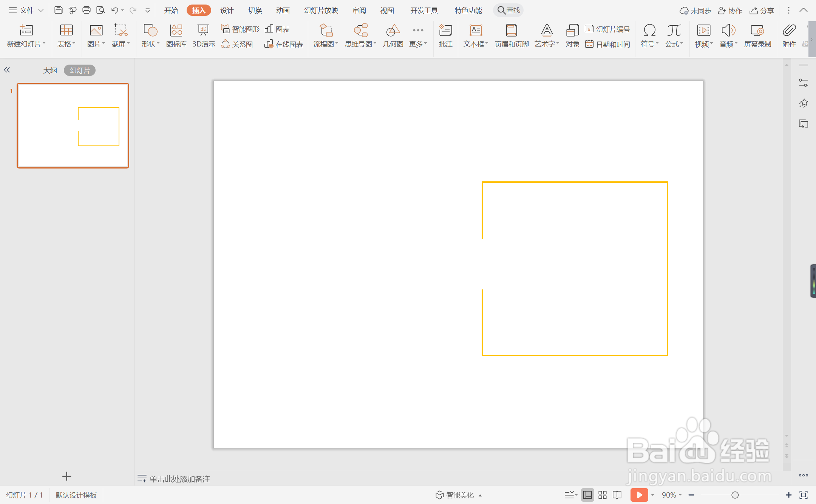Open the 3D演示 presentation tool
The image size is (816, 504).
tap(204, 36)
